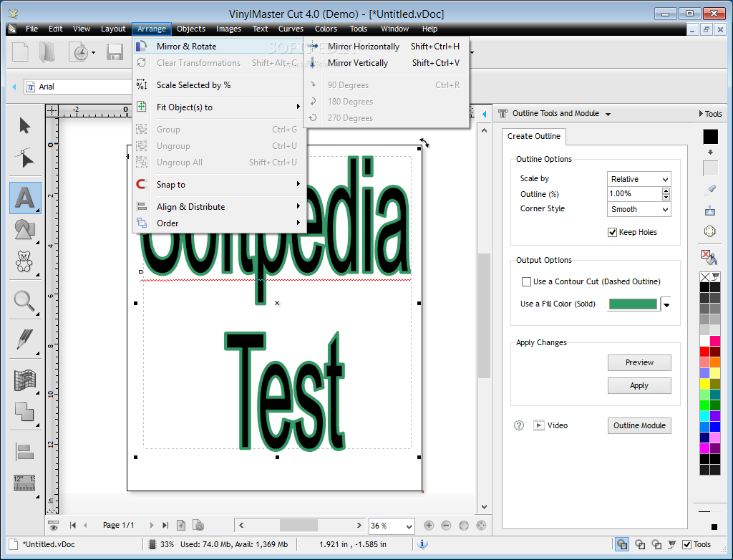Expand the fill color dropdown arrow
The width and height of the screenshot is (733, 560).
(x=666, y=304)
